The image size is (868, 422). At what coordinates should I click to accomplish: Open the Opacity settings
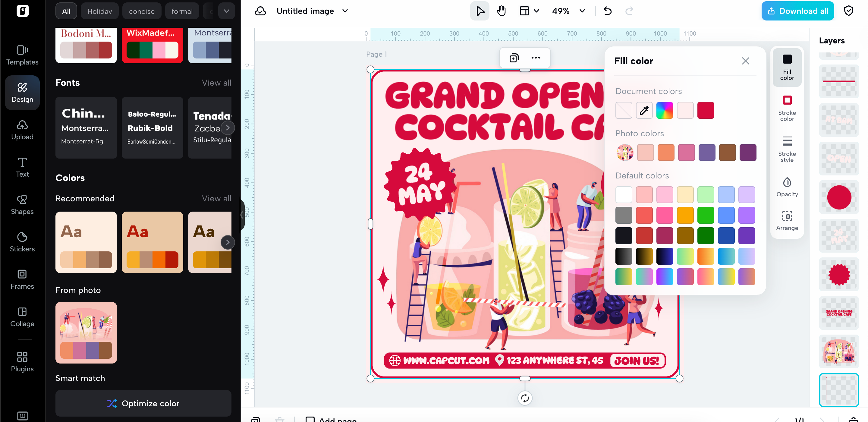click(x=787, y=186)
